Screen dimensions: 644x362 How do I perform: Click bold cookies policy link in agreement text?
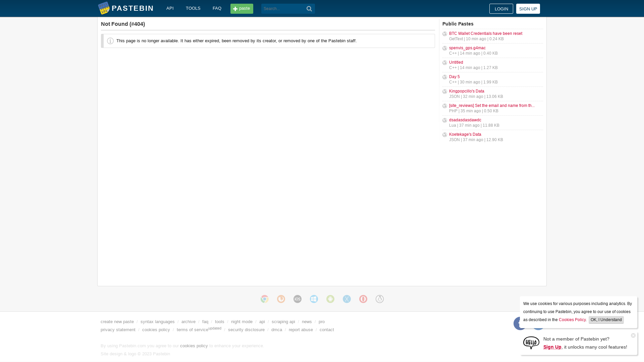(194, 346)
